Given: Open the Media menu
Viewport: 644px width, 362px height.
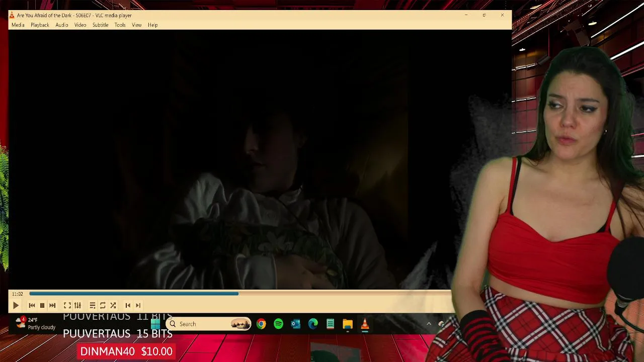Looking at the screenshot, I should 18,25.
